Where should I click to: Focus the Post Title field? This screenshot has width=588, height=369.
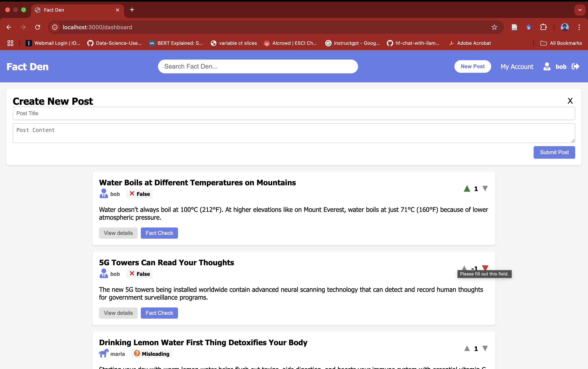[x=294, y=114]
